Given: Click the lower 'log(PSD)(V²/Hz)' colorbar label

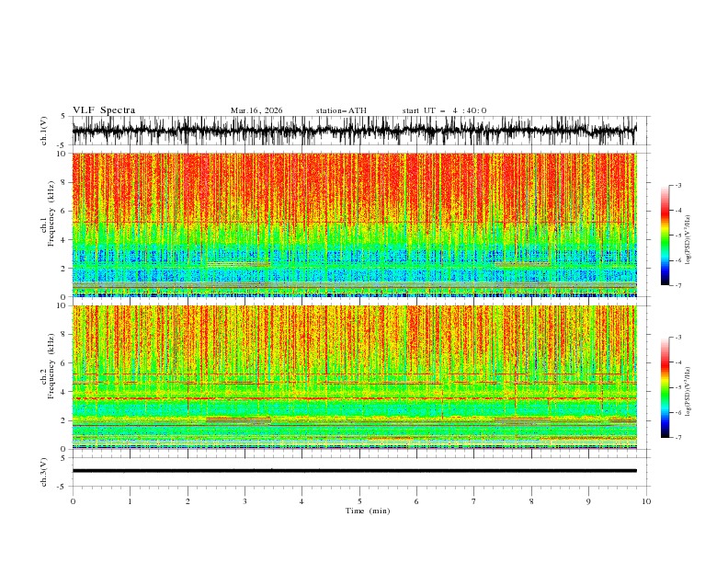Looking at the screenshot, I should (x=688, y=392).
